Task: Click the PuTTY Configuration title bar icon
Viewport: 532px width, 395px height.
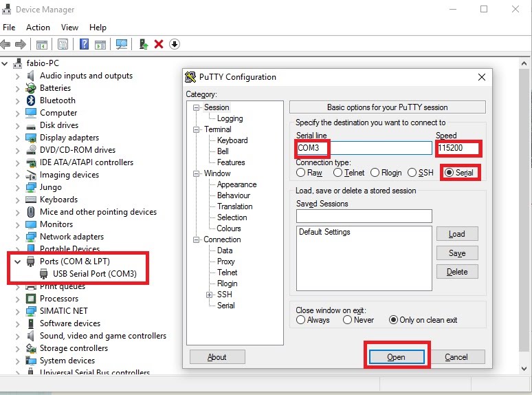Action: [190, 77]
